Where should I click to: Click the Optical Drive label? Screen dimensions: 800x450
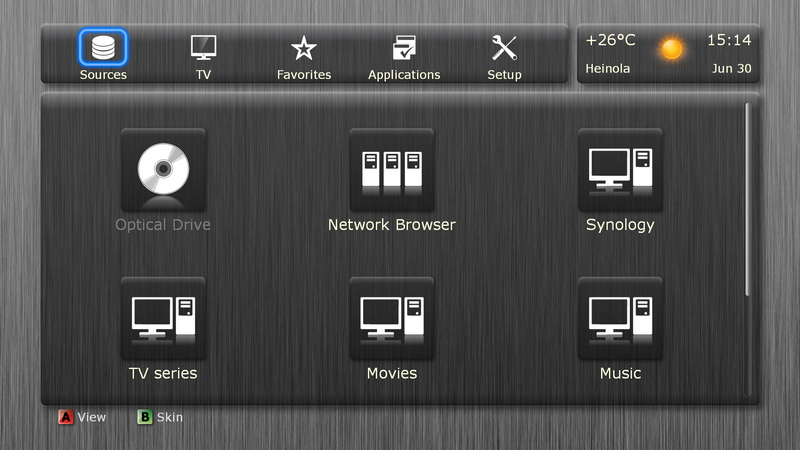pyautogui.click(x=163, y=226)
